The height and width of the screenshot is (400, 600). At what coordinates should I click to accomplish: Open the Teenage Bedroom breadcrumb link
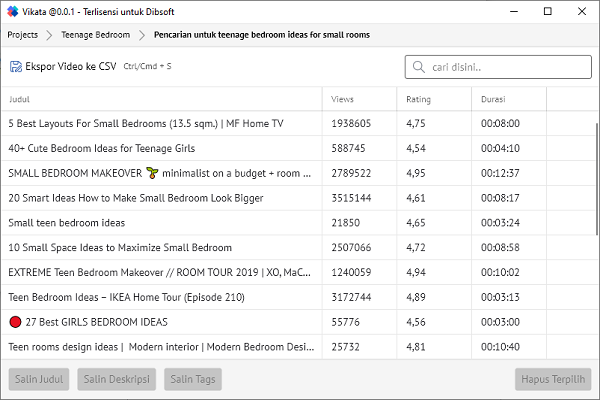[96, 35]
